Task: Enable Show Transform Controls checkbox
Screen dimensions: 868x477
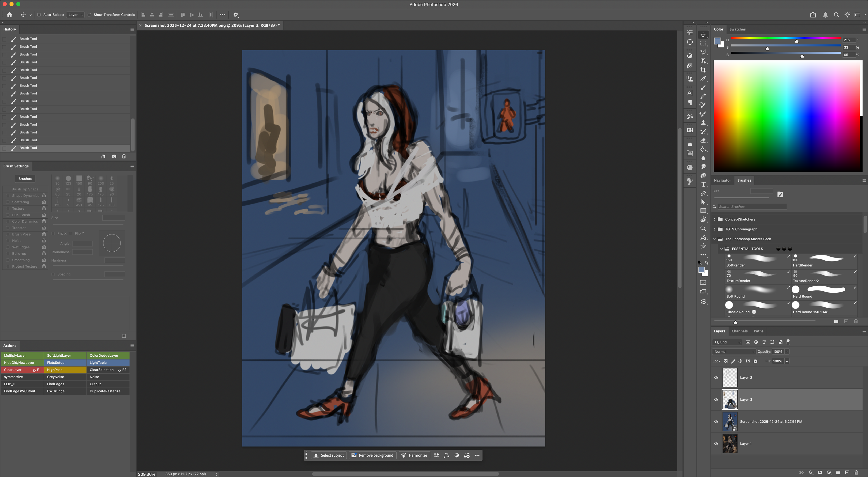Action: click(x=89, y=15)
